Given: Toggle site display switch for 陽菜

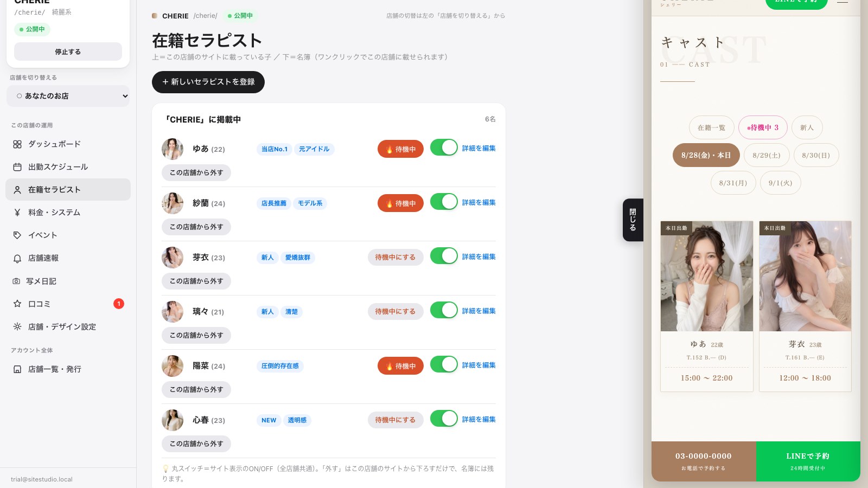Looking at the screenshot, I should [444, 364].
